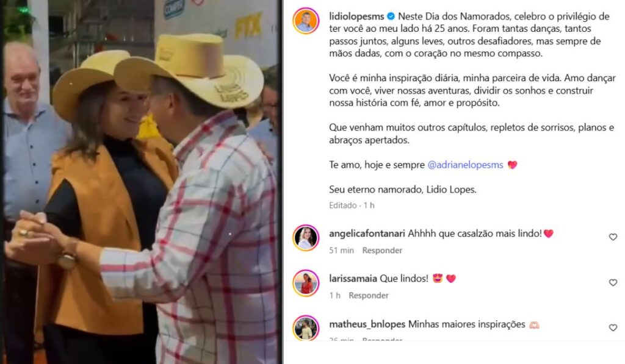Open the lidiolopesms username link
Screen dimensions: 625x364
pos(356,16)
